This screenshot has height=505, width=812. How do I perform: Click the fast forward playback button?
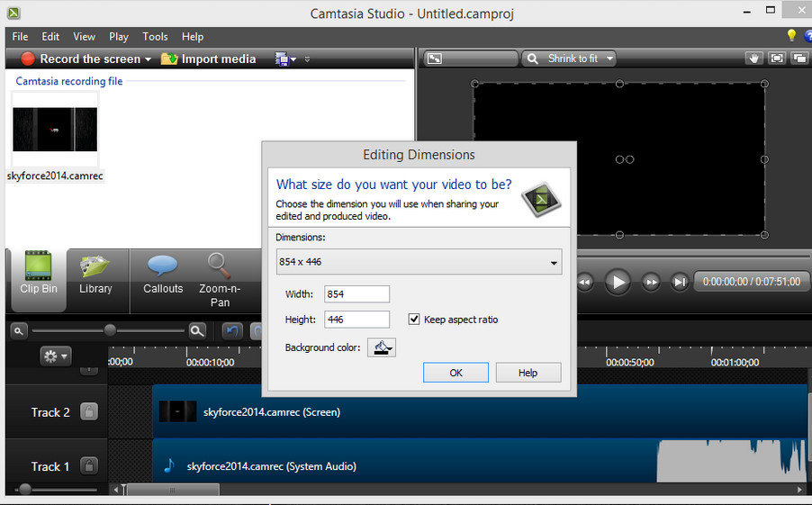[651, 283]
